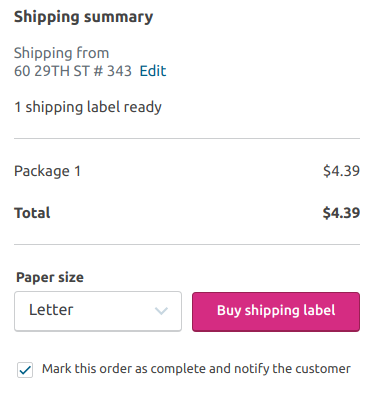Click the Package 1 price $4.39

pyautogui.click(x=341, y=171)
